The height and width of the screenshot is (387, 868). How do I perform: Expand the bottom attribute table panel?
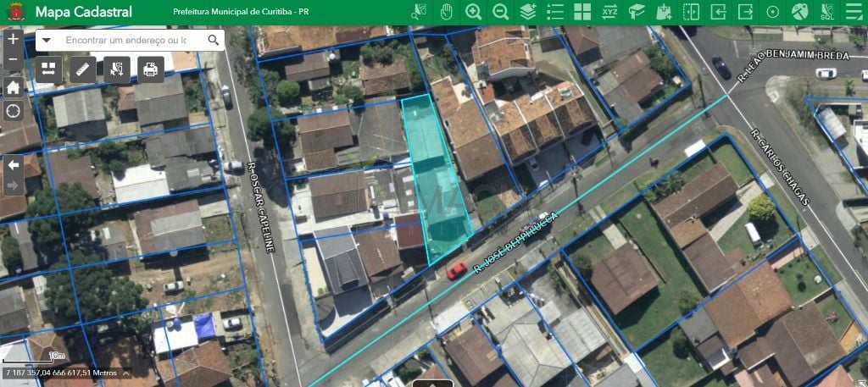pyautogui.click(x=433, y=383)
